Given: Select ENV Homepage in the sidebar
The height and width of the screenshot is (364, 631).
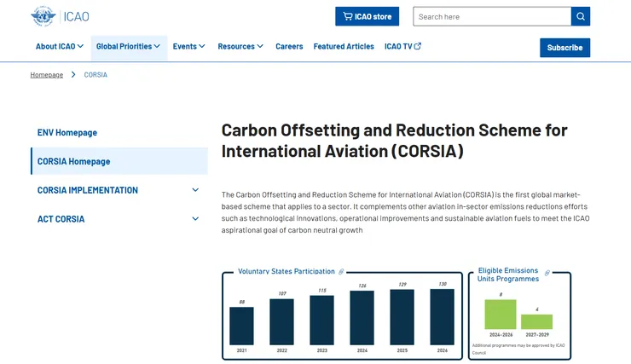Looking at the screenshot, I should point(67,133).
